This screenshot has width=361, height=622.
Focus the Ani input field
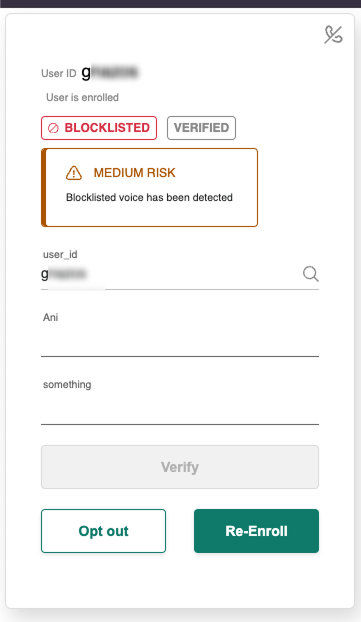click(180, 342)
